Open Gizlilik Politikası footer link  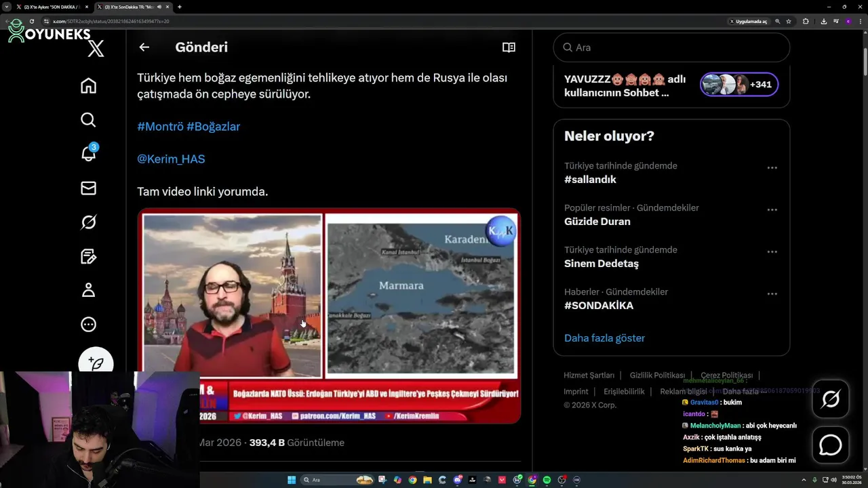657,375
